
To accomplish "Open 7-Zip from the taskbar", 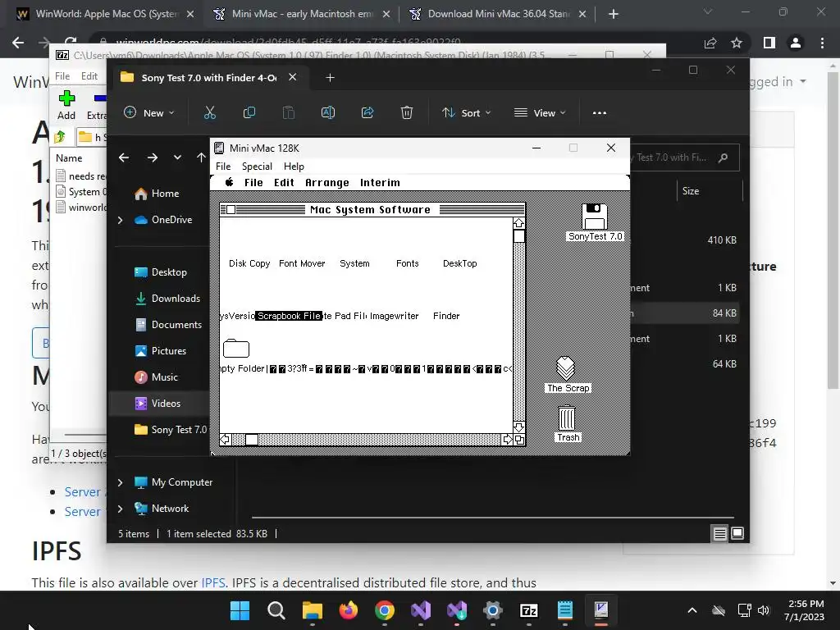I will (x=529, y=610).
